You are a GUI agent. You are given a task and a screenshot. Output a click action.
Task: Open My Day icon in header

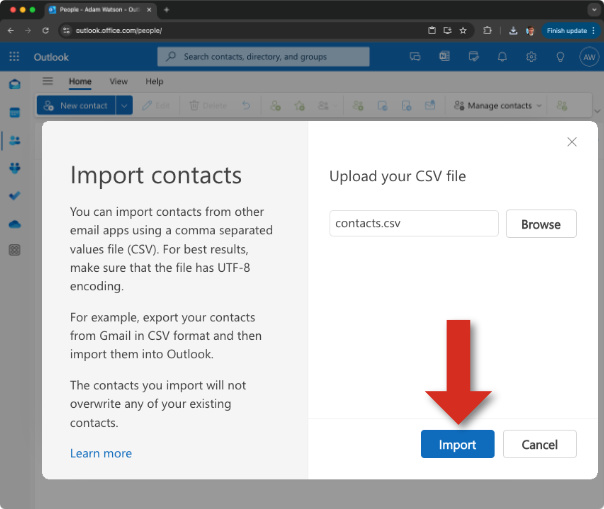coord(473,57)
